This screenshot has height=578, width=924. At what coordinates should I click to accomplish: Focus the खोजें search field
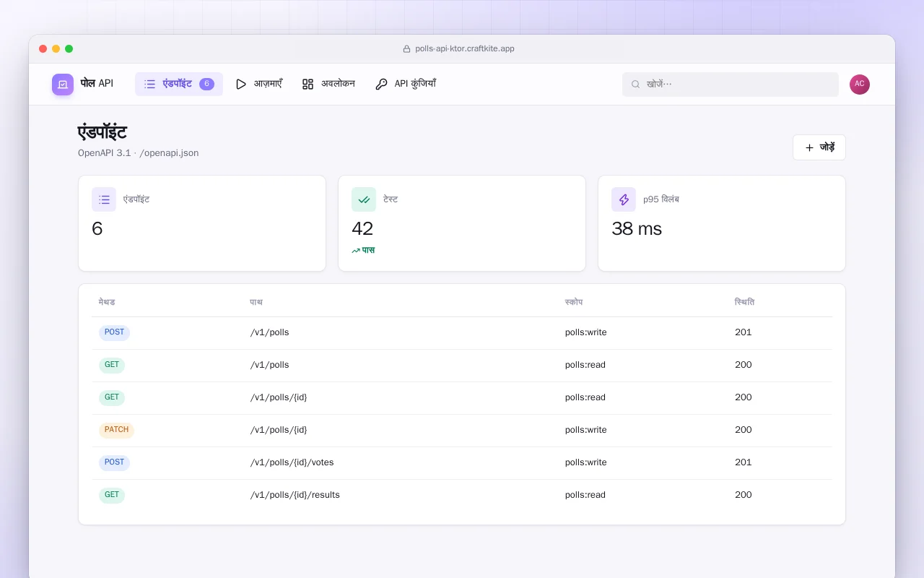click(x=731, y=85)
